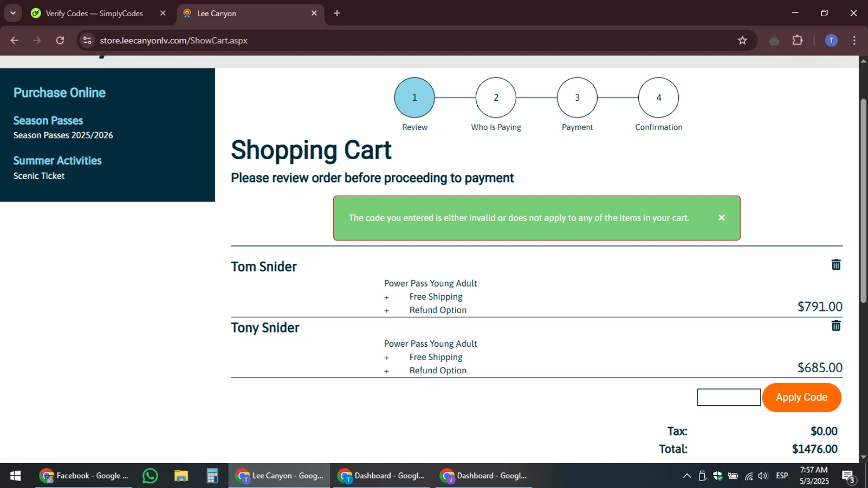The height and width of the screenshot is (488, 868).
Task: Go back to previous page
Action: pyautogui.click(x=14, y=41)
